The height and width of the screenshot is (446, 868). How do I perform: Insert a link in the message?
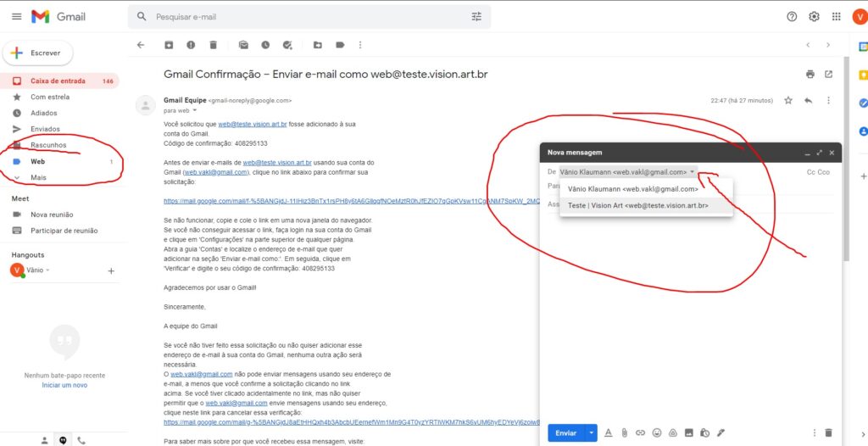pyautogui.click(x=641, y=432)
